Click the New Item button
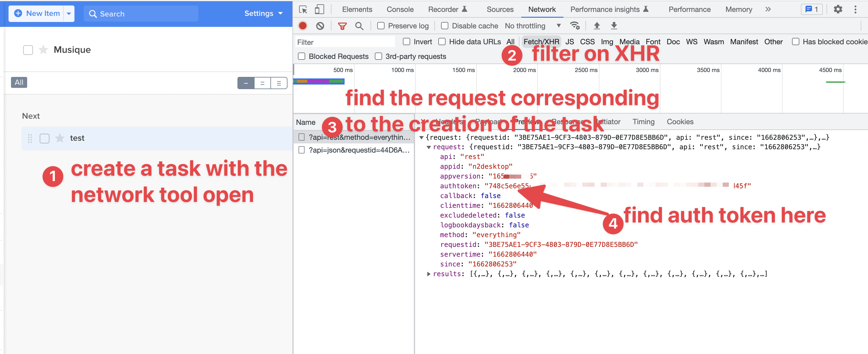868x354 pixels. point(37,13)
